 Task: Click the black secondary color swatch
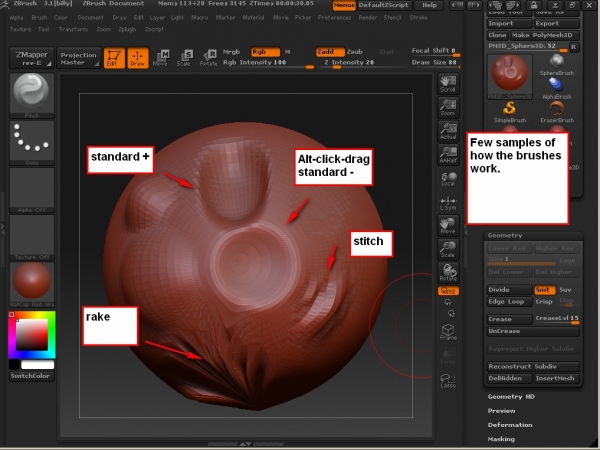14,365
